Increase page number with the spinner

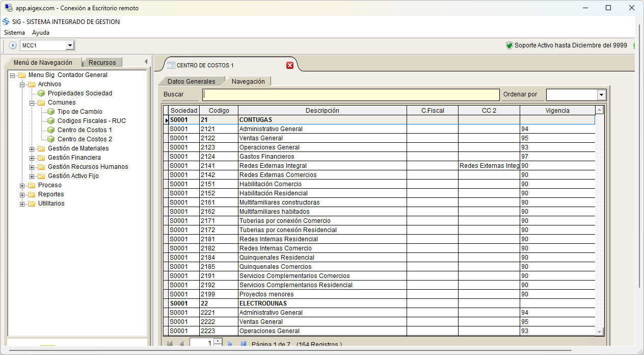(x=218, y=340)
